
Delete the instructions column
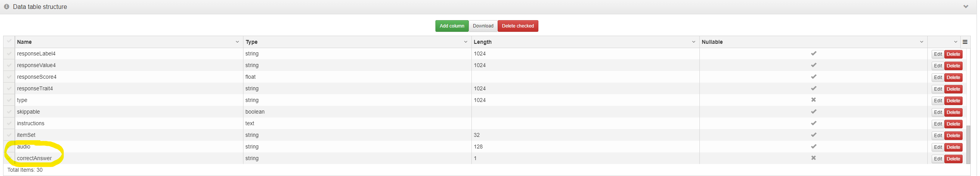(953, 124)
